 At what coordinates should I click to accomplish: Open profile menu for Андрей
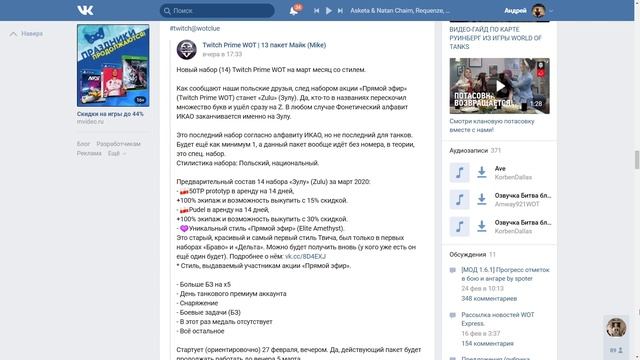point(515,11)
